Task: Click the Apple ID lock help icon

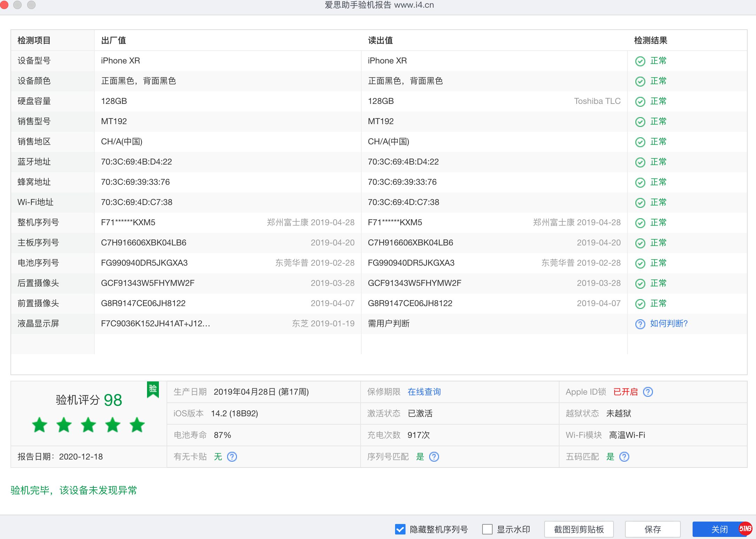Action: coord(648,392)
